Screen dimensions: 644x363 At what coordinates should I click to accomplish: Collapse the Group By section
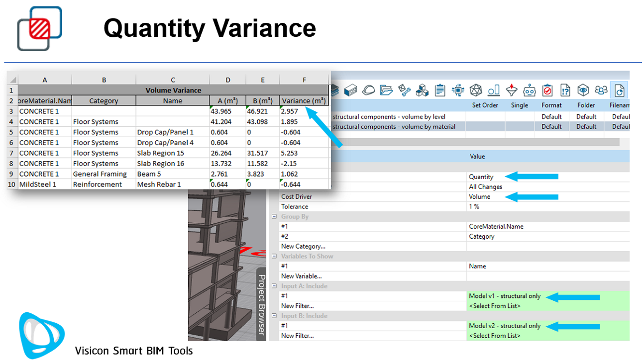[274, 217]
